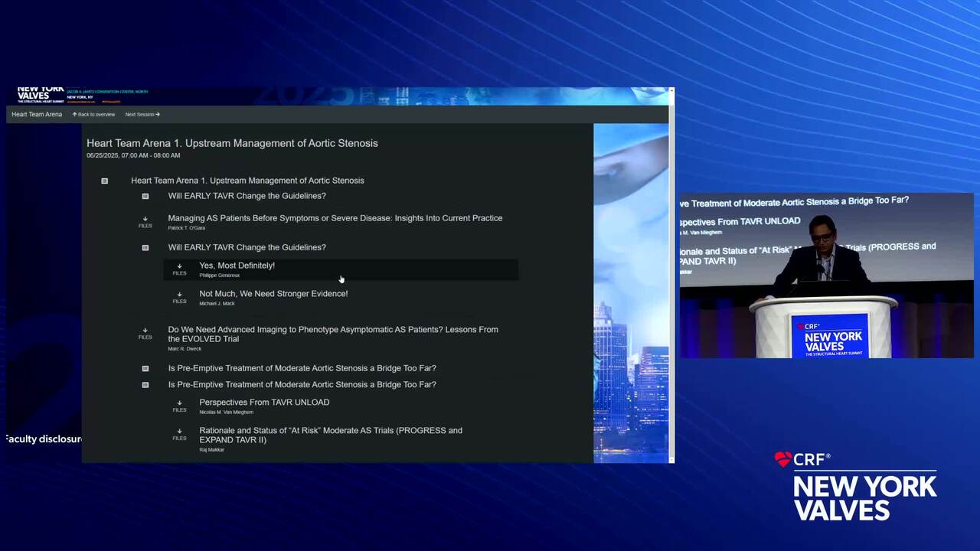
Task: Click the Faculty disclosure text
Action: coord(44,439)
